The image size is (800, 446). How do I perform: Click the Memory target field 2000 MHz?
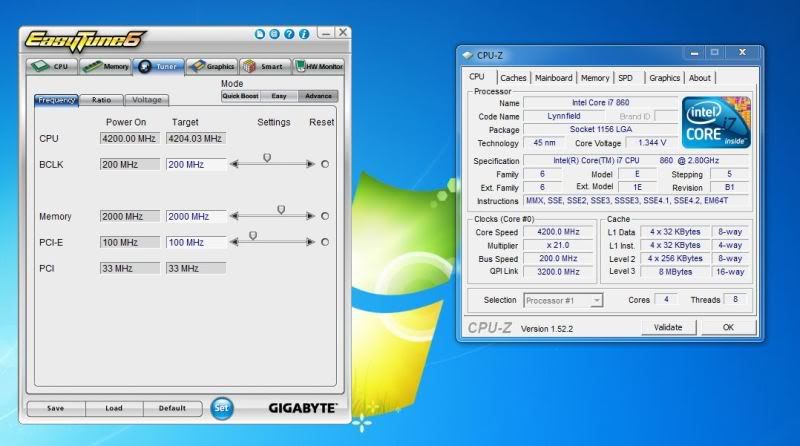(196, 217)
